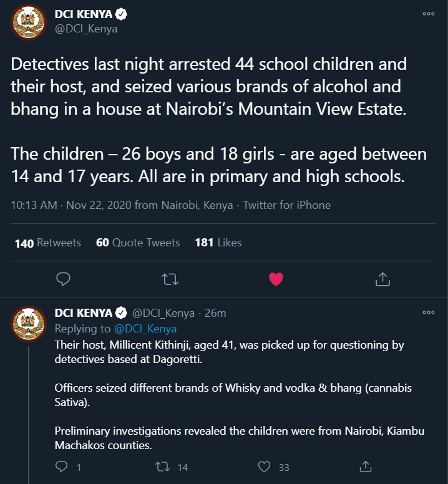Click the verified badge beside DCI KENYA header
This screenshot has height=484, width=448.
[121, 14]
